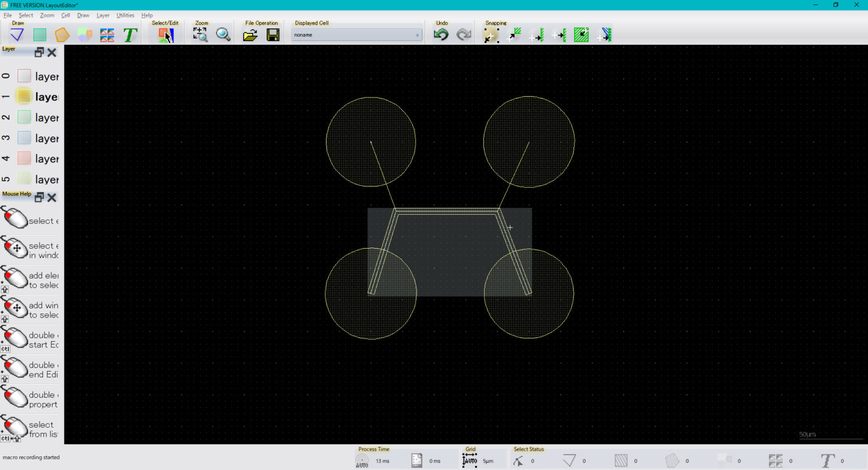Expand the Displayed Cell dropdown
Viewport: 868px width, 470px height.
pyautogui.click(x=418, y=35)
